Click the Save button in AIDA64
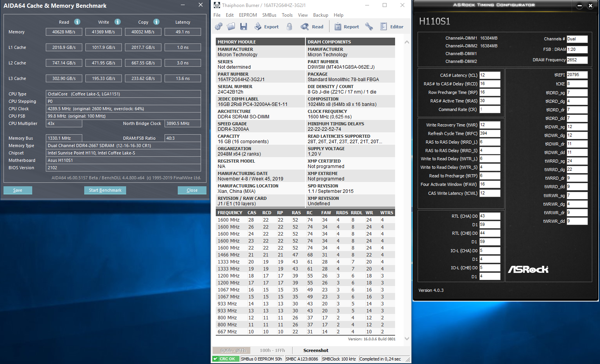 coord(18,190)
